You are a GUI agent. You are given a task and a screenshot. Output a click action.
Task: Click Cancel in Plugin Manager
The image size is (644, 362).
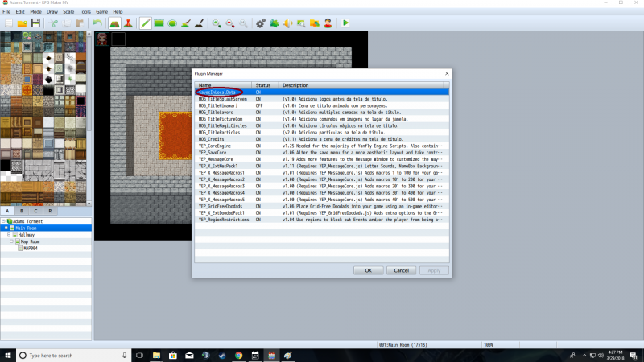[401, 270]
